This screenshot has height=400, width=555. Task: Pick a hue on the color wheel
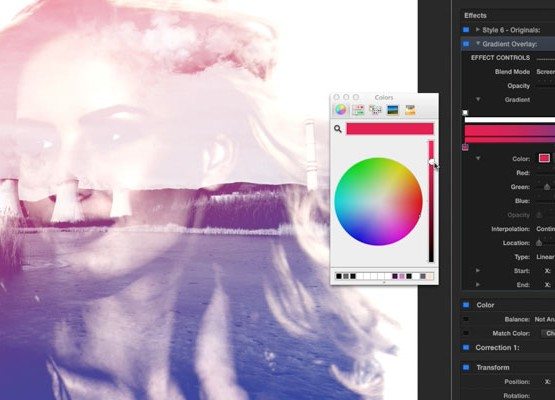378,201
